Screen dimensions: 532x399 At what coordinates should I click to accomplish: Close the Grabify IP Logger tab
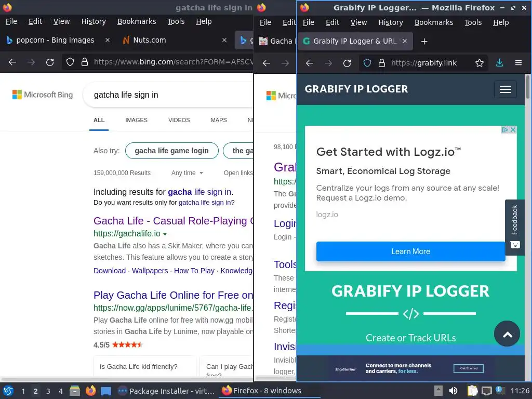pyautogui.click(x=404, y=41)
